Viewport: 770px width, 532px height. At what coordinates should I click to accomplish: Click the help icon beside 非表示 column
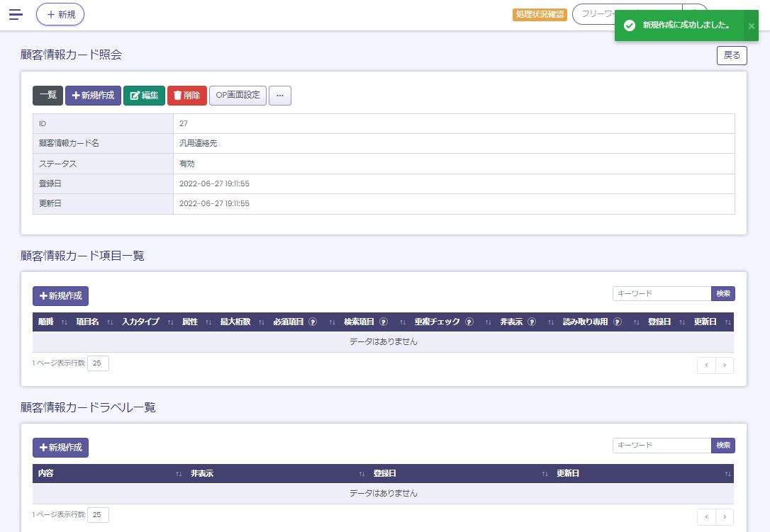[x=532, y=322]
